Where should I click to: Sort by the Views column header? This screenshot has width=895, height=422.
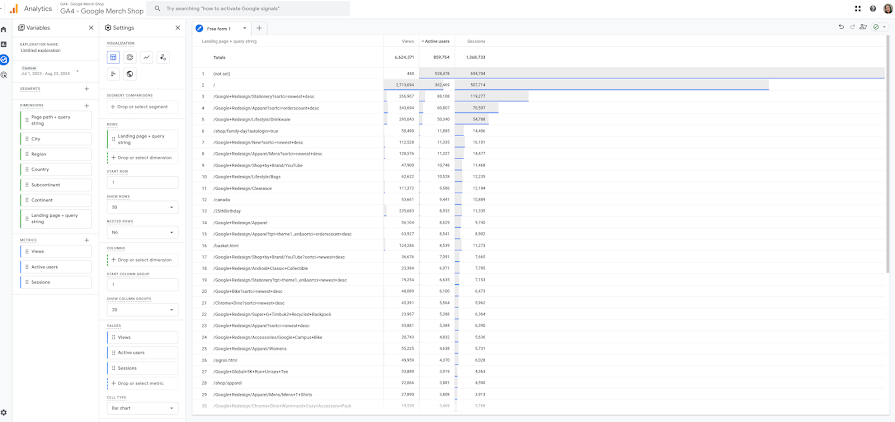point(408,41)
